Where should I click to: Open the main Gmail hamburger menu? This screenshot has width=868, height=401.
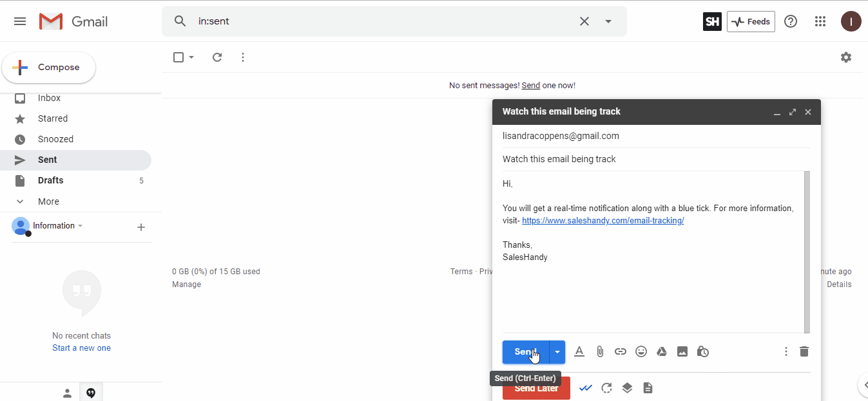pyautogui.click(x=19, y=21)
